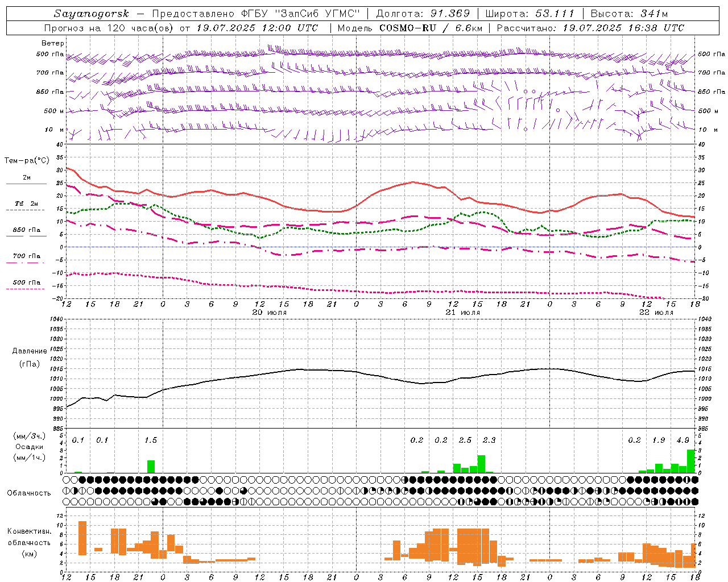Click the 'Ветер' wind panel label
This screenshot has width=728, height=582.
52,43
